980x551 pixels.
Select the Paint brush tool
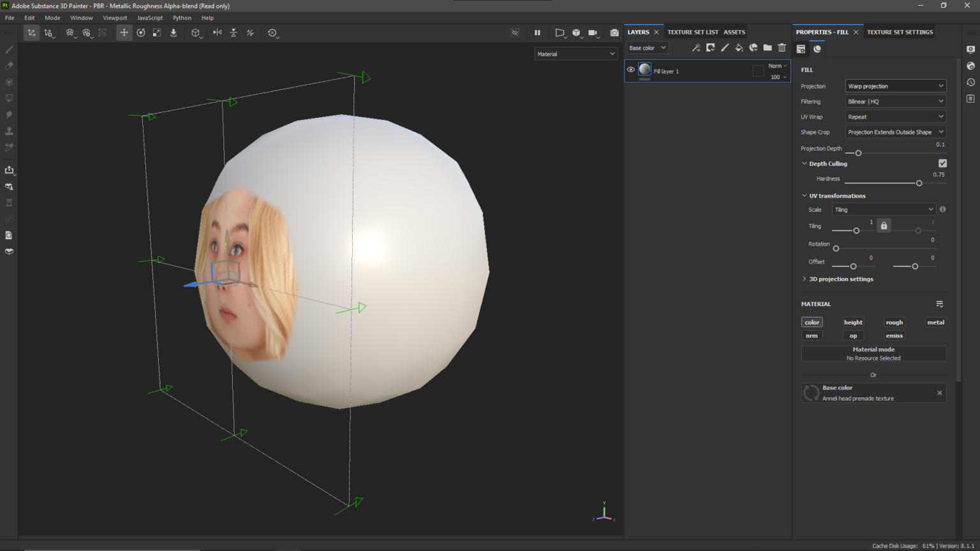9,49
